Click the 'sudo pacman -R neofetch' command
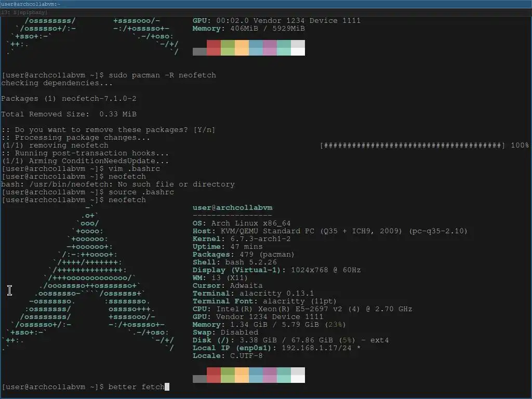The image size is (532, 399). tap(162, 75)
